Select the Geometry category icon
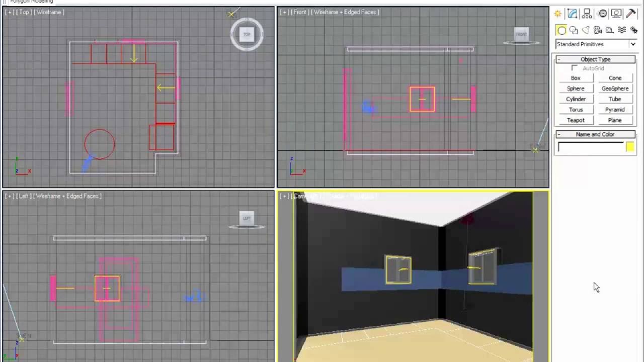This screenshot has height=362, width=644. click(561, 31)
